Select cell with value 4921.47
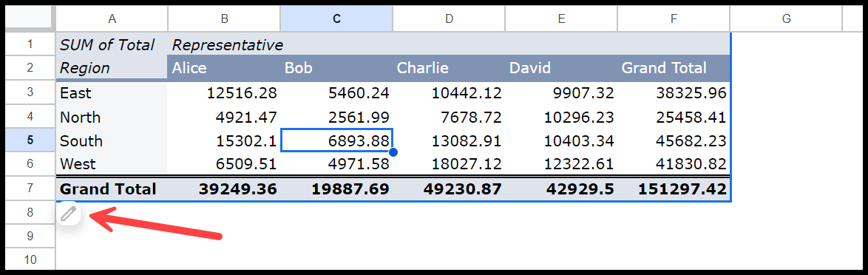The height and width of the screenshot is (275, 868). coord(224,117)
